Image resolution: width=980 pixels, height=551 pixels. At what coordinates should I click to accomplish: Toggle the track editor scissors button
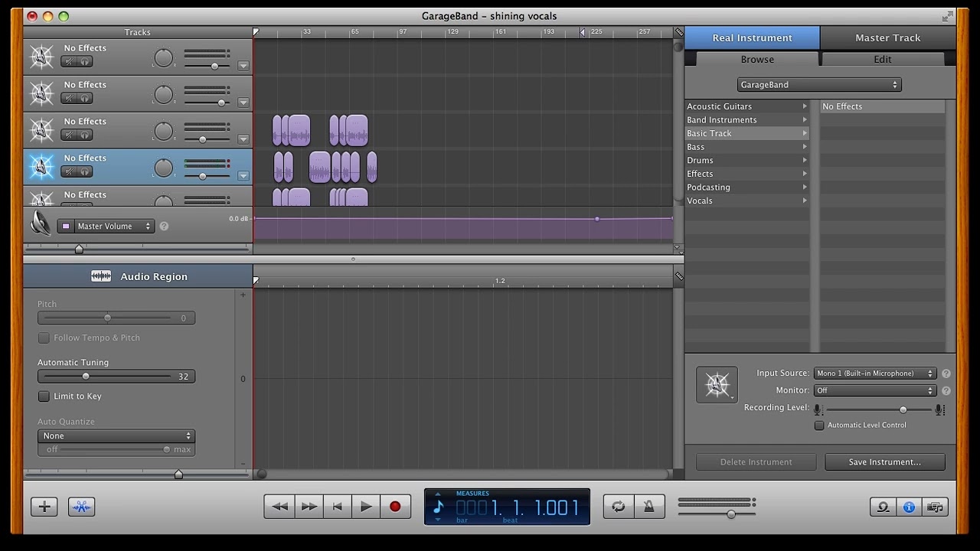coord(82,507)
